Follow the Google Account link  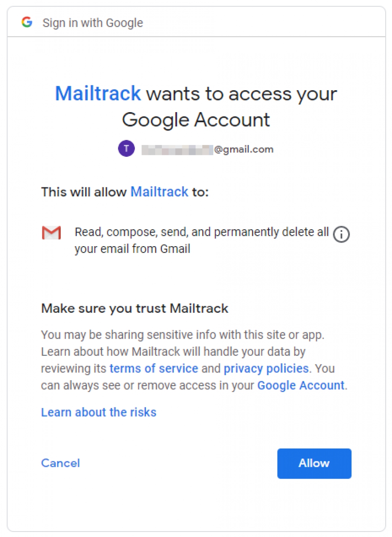click(x=301, y=385)
